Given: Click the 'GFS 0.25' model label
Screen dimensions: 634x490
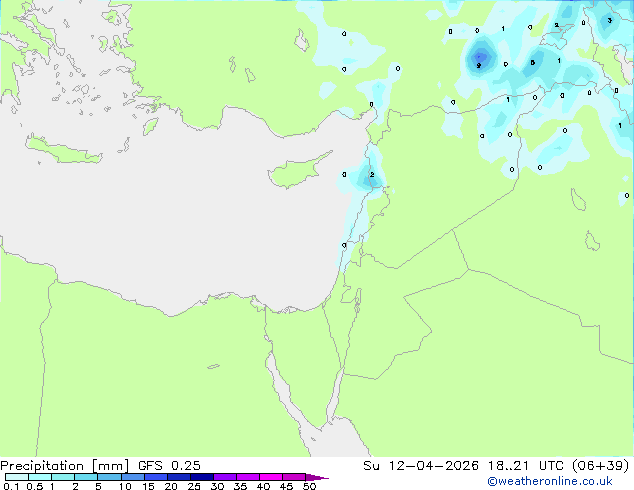Looking at the screenshot, I should 169,466.
